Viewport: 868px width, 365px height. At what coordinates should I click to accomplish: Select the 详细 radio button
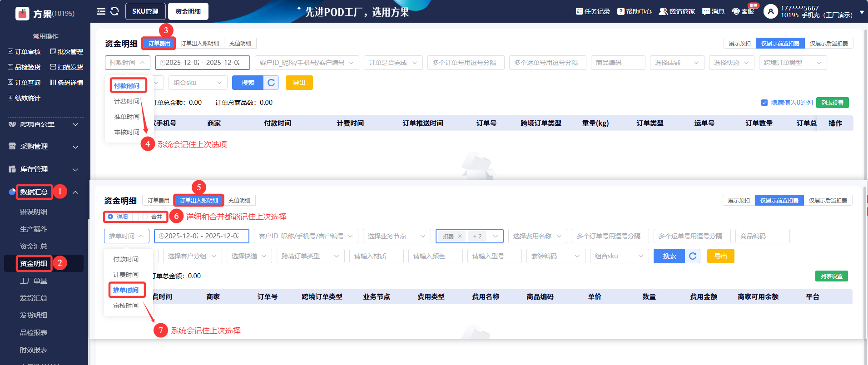click(110, 217)
